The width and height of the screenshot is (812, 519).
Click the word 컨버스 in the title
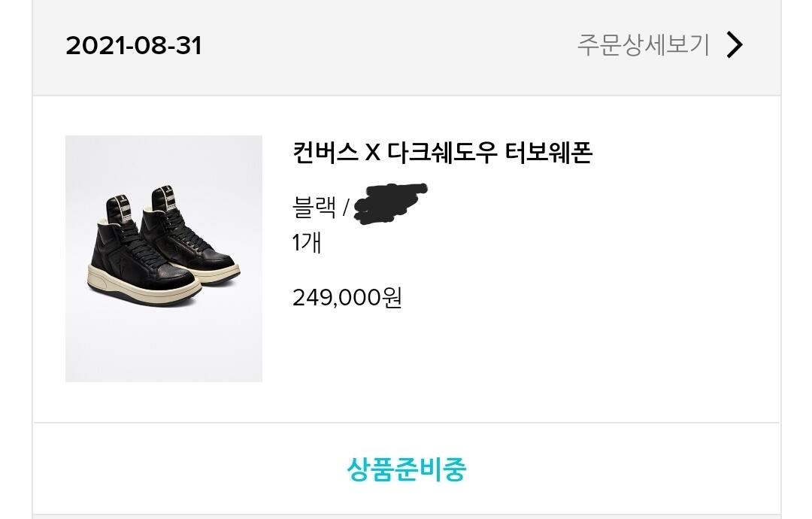(x=325, y=153)
